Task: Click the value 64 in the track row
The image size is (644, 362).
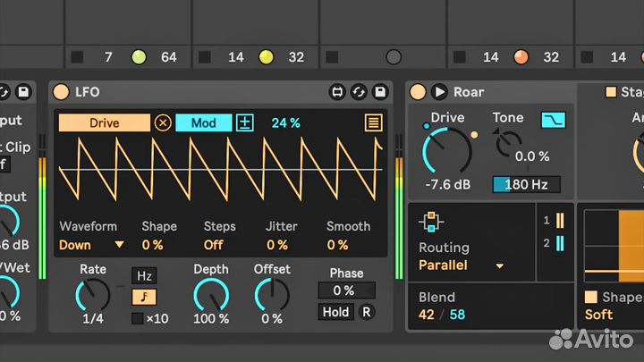Action: tap(168, 57)
